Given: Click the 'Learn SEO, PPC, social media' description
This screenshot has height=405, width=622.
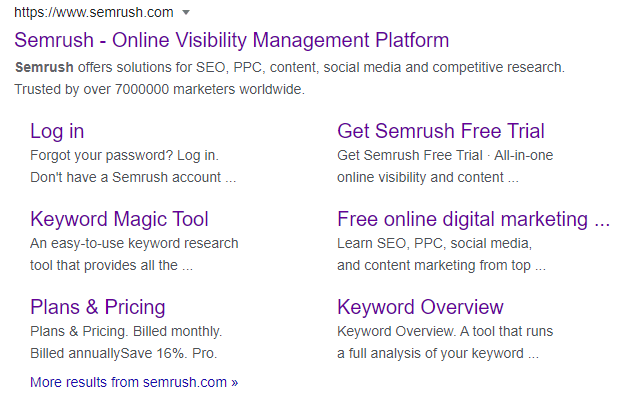Looking at the screenshot, I should tap(434, 243).
